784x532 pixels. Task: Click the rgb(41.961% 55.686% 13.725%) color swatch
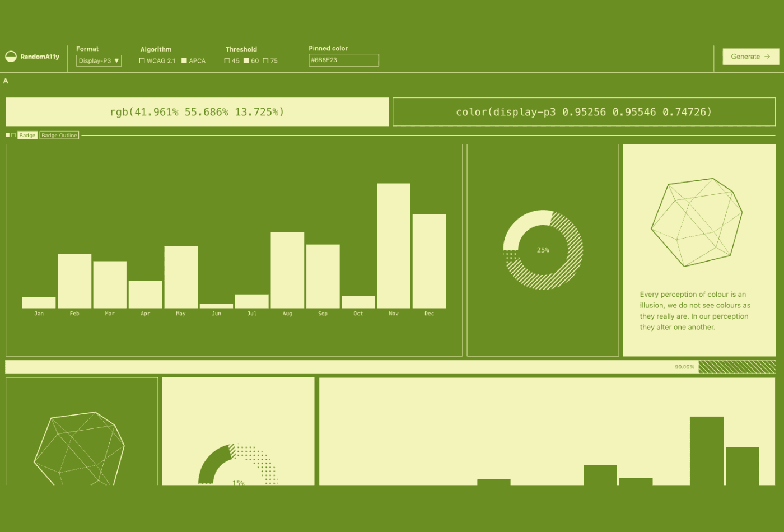[197, 112]
